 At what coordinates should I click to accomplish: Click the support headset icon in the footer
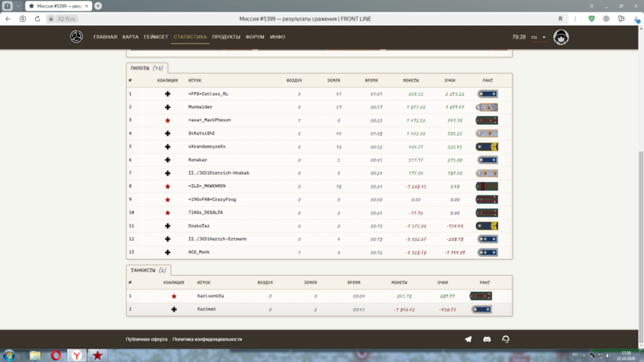click(506, 339)
